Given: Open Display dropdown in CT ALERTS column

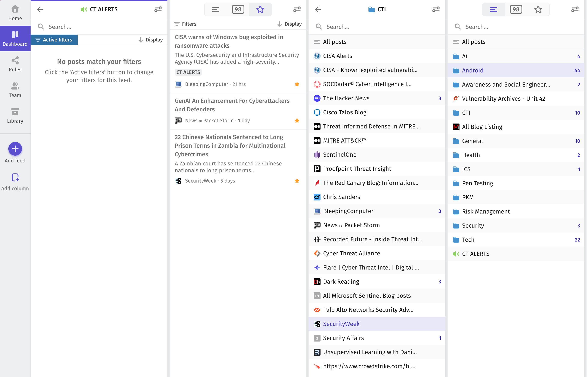Looking at the screenshot, I should (151, 40).
